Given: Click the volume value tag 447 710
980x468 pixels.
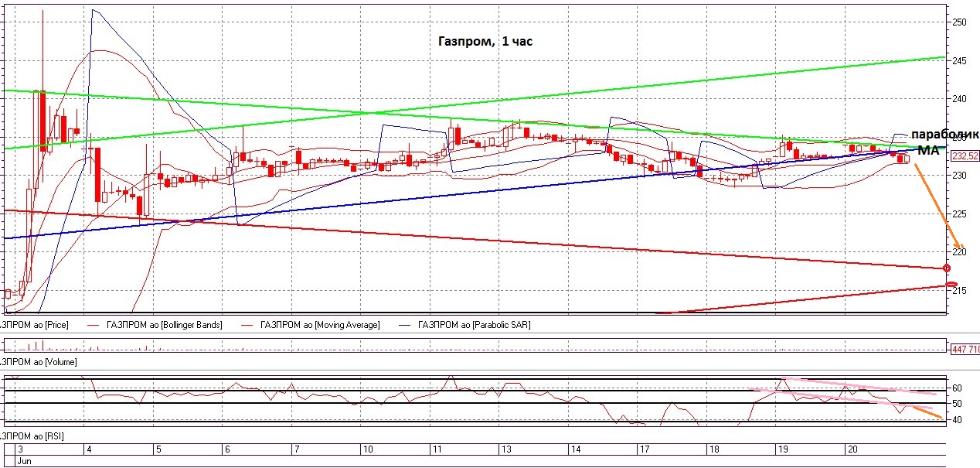Looking at the screenshot, I should pyautogui.click(x=965, y=349).
